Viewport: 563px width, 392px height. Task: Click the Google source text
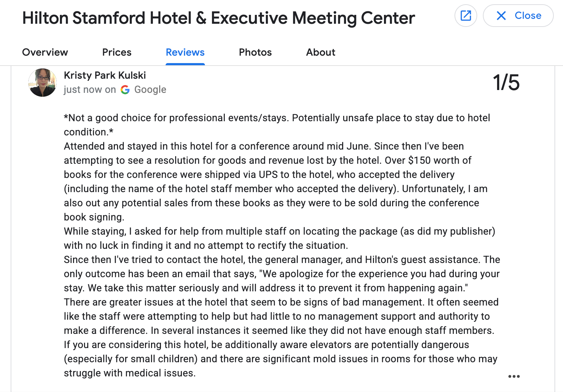point(150,90)
